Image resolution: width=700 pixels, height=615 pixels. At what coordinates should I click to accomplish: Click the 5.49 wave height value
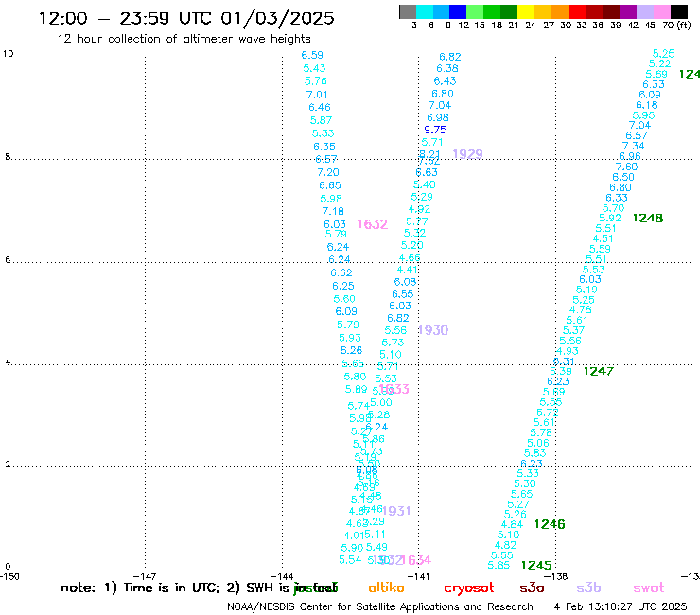tap(376, 547)
